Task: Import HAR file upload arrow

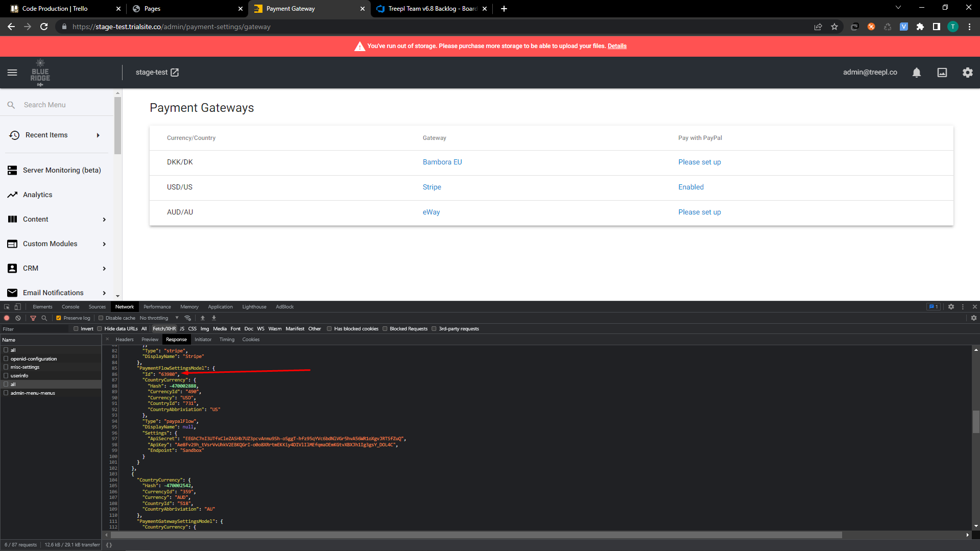Action: point(203,318)
